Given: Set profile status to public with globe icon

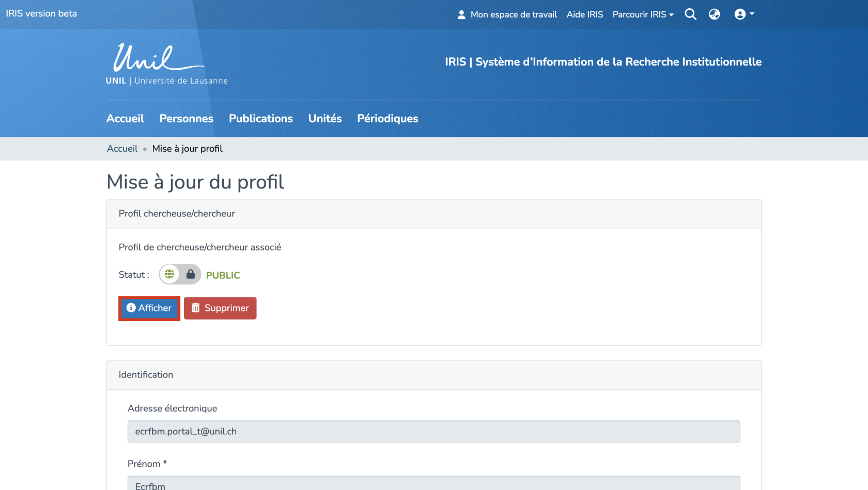Looking at the screenshot, I should (169, 275).
